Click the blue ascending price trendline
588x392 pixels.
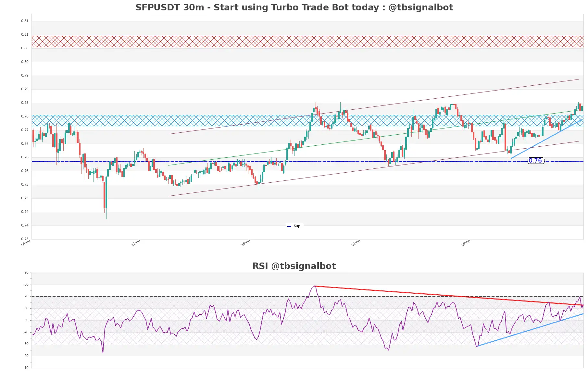click(547, 139)
